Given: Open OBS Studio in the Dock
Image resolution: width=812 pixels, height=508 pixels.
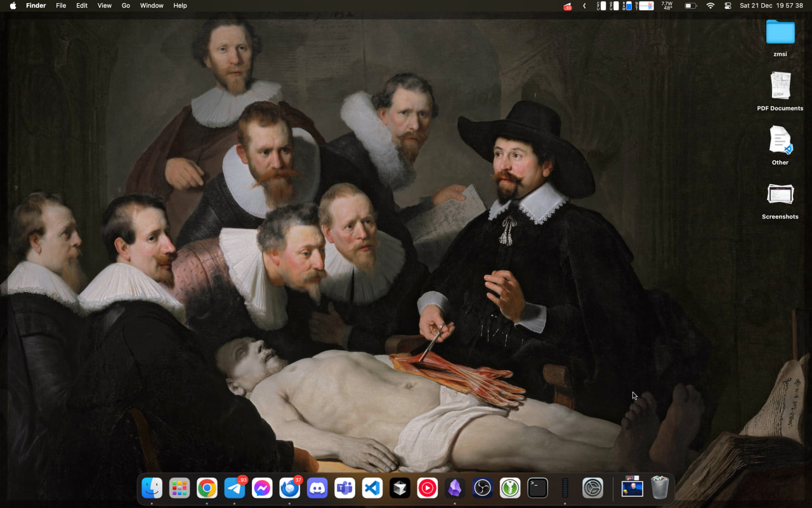Looking at the screenshot, I should pos(483,488).
